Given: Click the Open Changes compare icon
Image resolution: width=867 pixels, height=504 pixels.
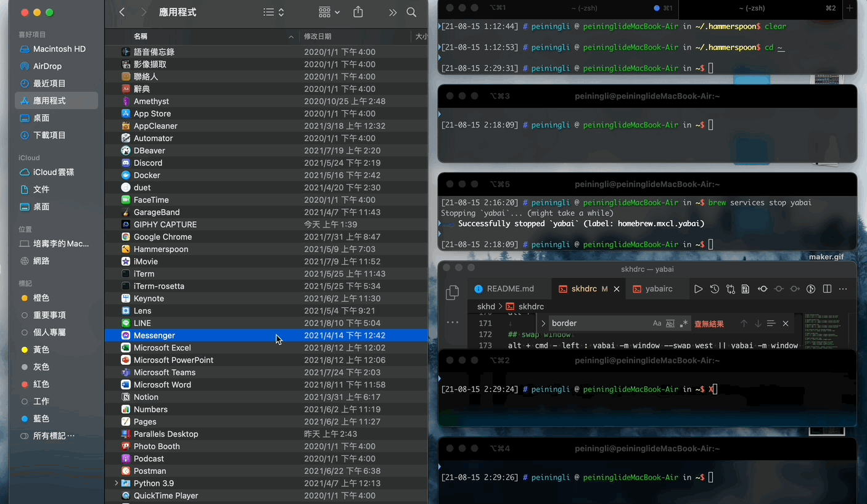Looking at the screenshot, I should point(730,289).
